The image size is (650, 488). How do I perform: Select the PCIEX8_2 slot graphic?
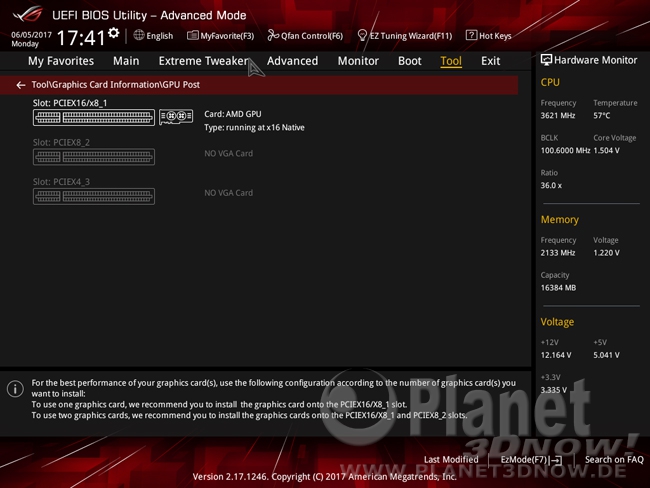(94, 157)
